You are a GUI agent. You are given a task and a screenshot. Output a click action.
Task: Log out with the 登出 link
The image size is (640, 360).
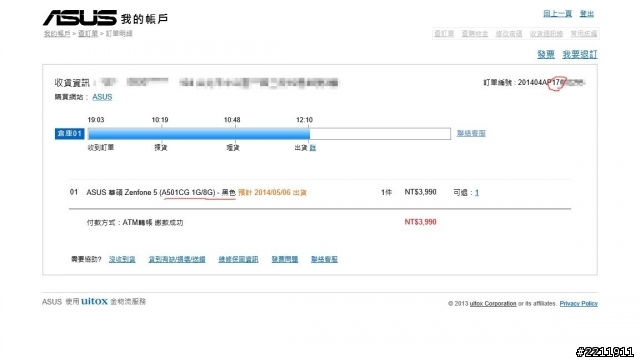pyautogui.click(x=587, y=13)
